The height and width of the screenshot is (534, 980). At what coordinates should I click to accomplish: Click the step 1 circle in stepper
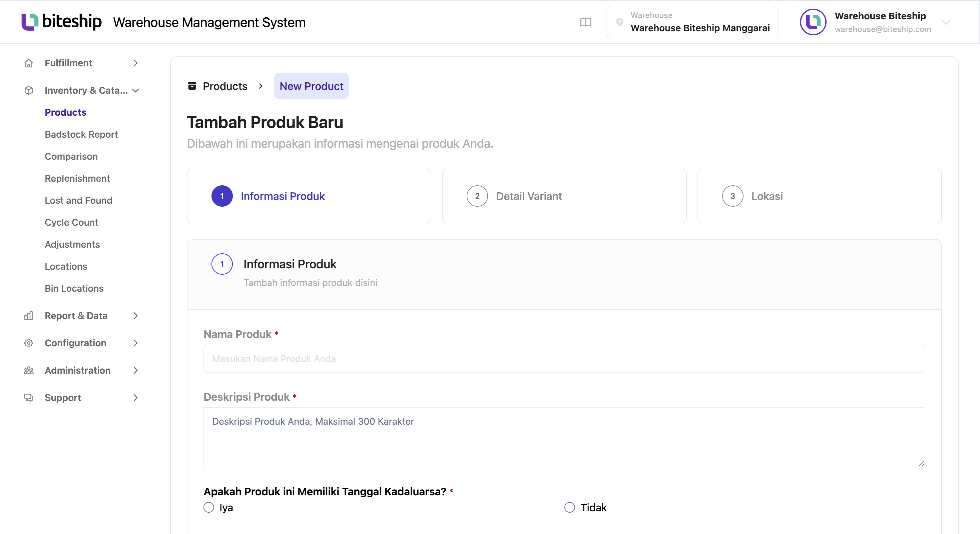[x=222, y=196]
